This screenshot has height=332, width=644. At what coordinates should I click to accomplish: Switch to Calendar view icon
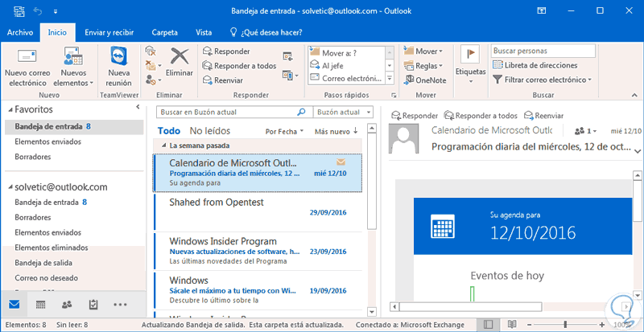[x=40, y=305]
